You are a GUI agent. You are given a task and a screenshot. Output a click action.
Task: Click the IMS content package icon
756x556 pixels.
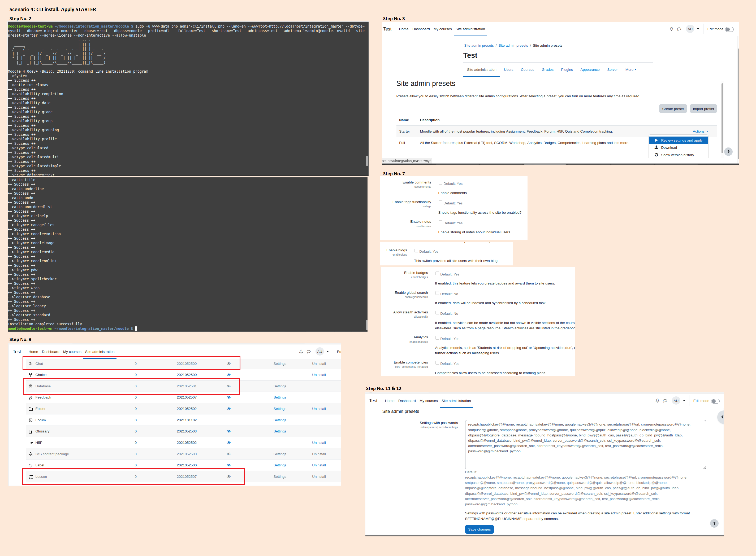(x=31, y=454)
